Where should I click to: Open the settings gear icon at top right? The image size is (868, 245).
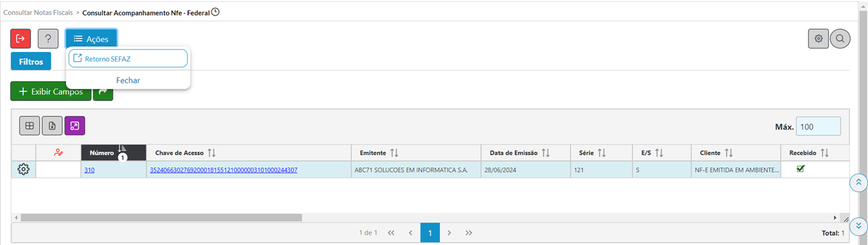coord(818,38)
